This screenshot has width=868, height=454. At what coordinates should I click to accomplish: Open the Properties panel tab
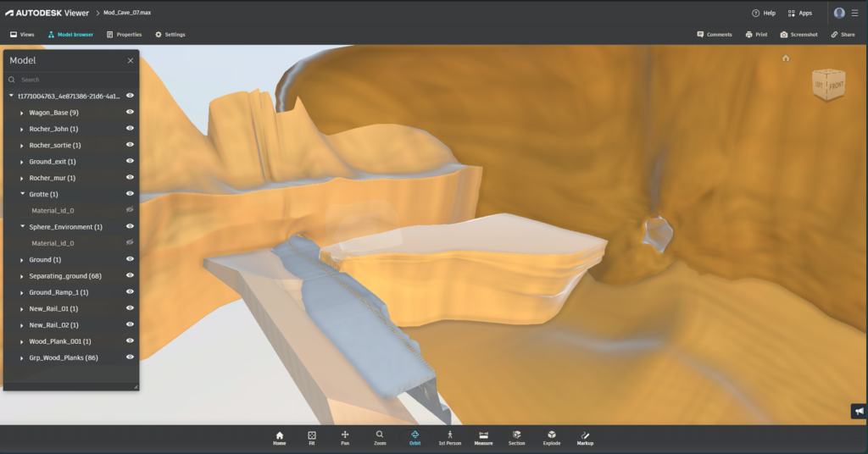124,35
